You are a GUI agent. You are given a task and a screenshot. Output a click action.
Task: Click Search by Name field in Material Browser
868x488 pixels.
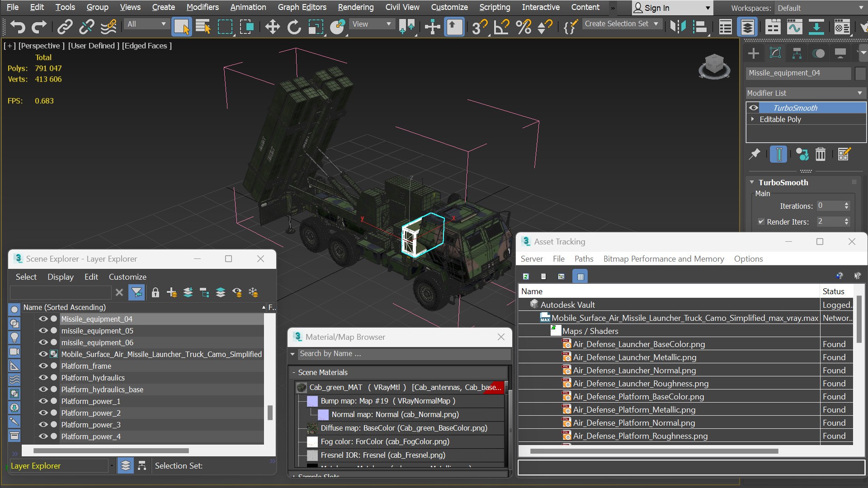(x=404, y=354)
